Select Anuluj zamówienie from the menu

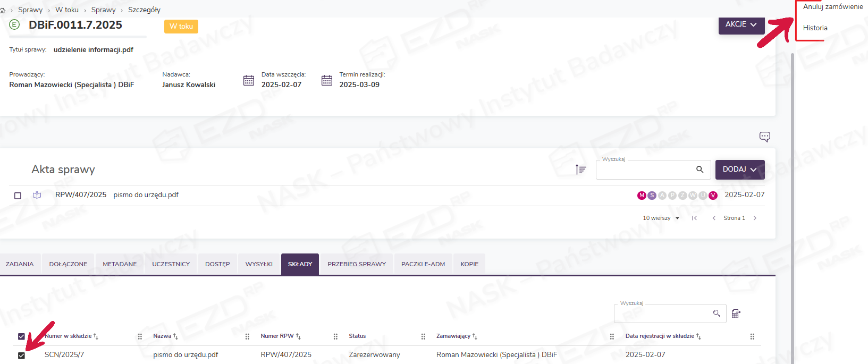pyautogui.click(x=832, y=7)
